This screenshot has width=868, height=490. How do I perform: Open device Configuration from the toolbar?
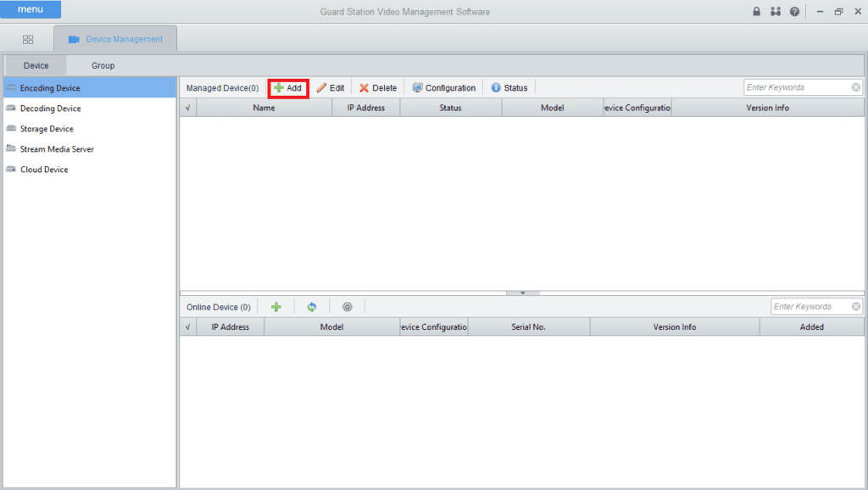coord(443,88)
